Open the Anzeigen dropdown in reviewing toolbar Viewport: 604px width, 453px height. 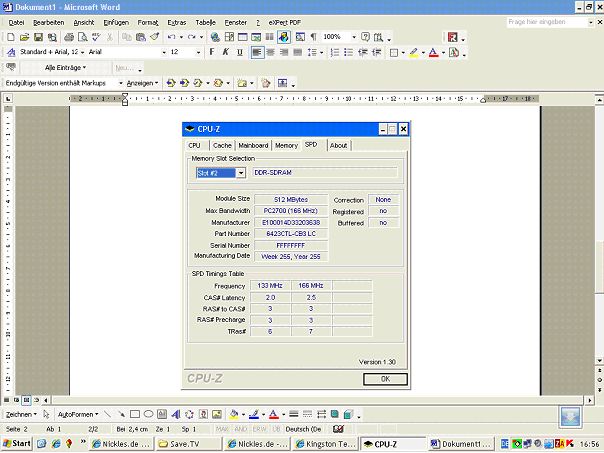[x=142, y=83]
